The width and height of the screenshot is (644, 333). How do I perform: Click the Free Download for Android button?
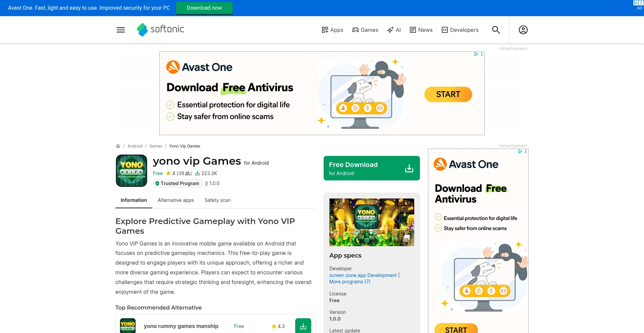[372, 168]
